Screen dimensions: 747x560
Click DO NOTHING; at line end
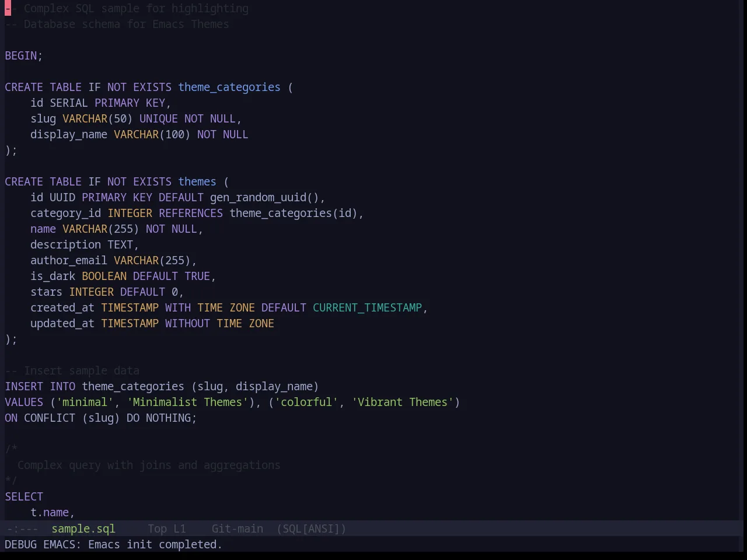point(162,418)
